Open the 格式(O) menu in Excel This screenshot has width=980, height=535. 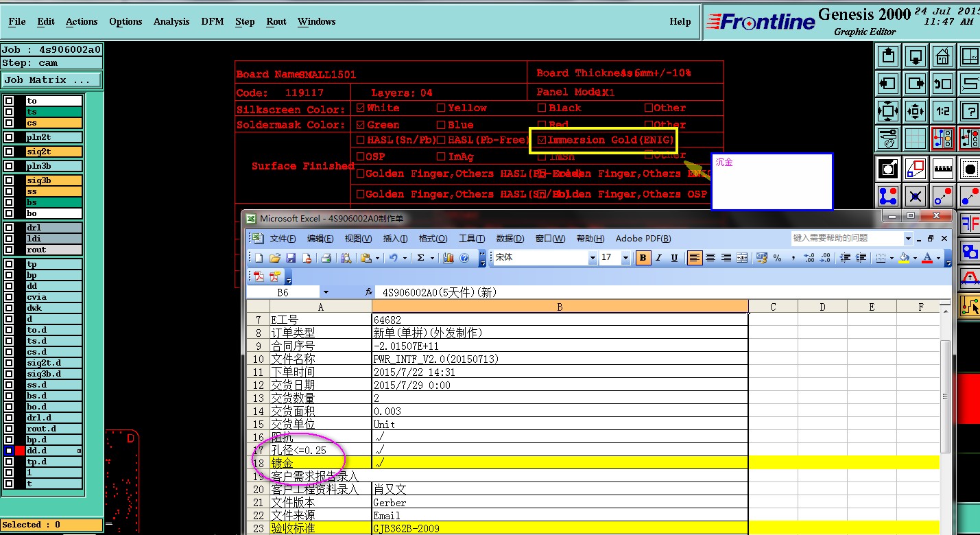pos(433,239)
